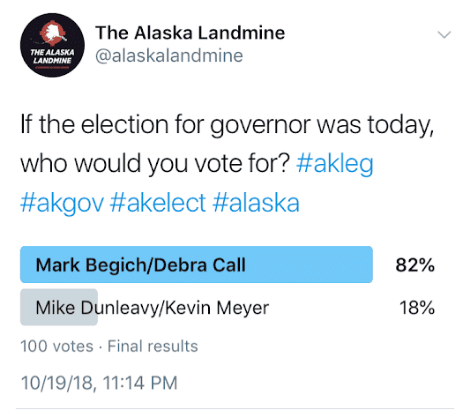Screen dimensions: 468x410
Task: Visit the @alaskalandmine handle
Action: (x=169, y=55)
